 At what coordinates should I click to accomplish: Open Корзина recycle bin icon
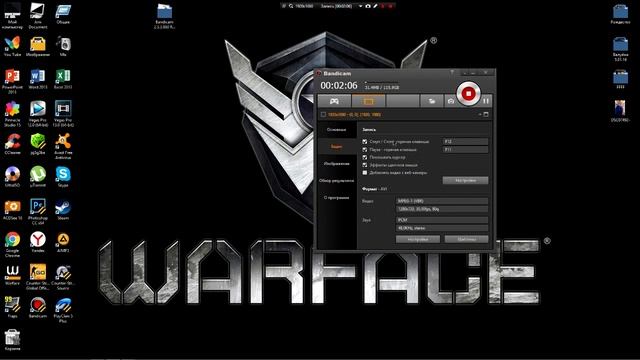[12, 340]
